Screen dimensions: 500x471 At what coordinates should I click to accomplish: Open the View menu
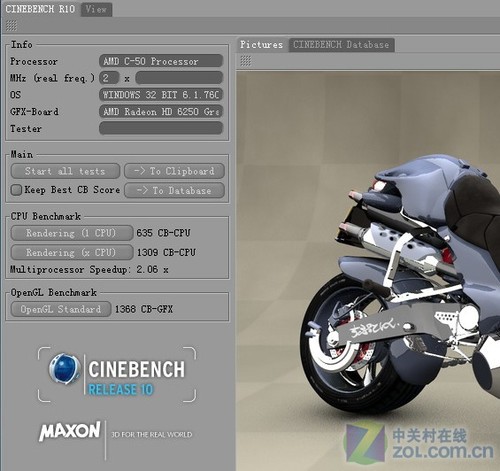(x=96, y=9)
